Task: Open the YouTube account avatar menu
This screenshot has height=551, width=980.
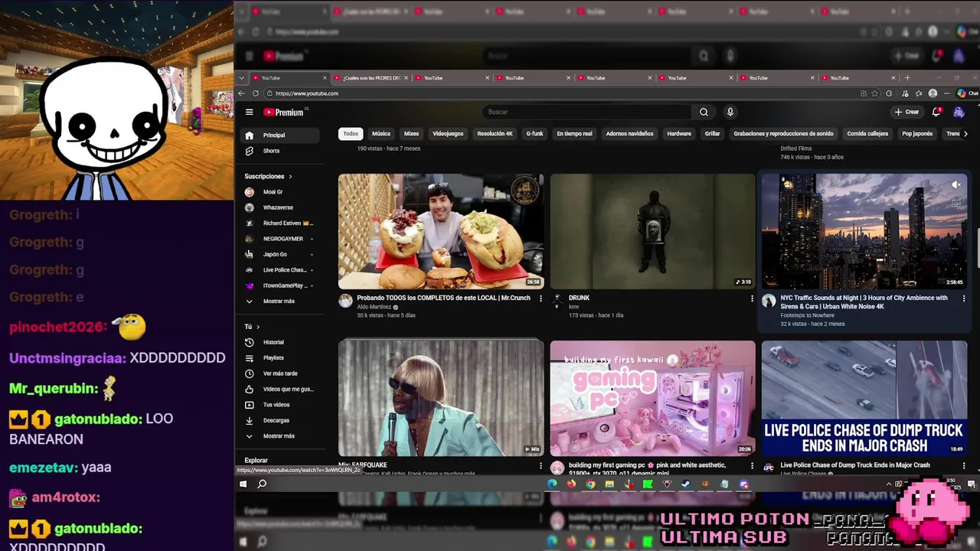Action: coord(959,112)
